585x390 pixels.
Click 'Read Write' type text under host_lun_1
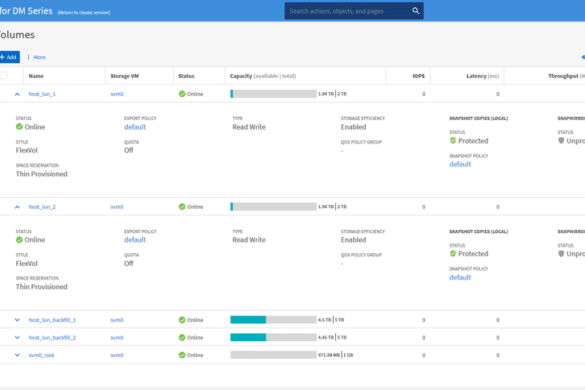click(249, 127)
